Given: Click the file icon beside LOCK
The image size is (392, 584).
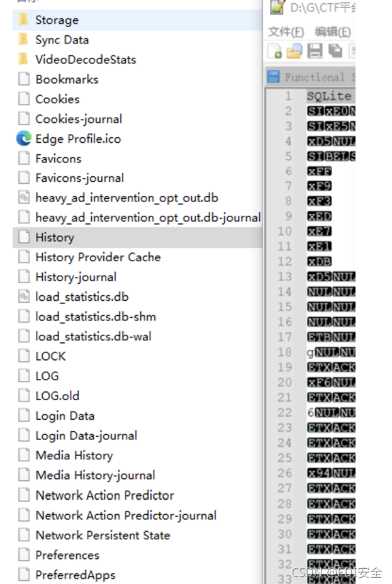Looking at the screenshot, I should 24,356.
